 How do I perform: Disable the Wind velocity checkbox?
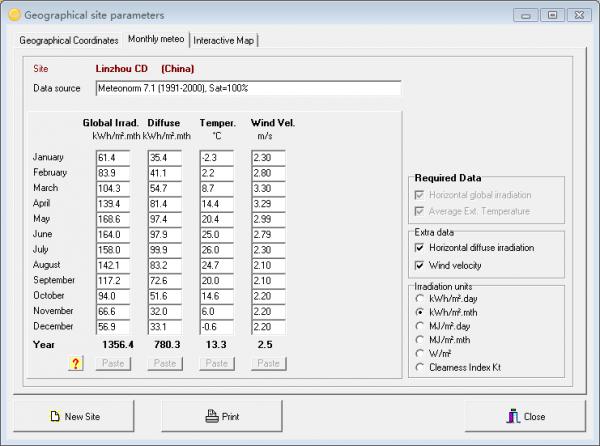point(420,265)
